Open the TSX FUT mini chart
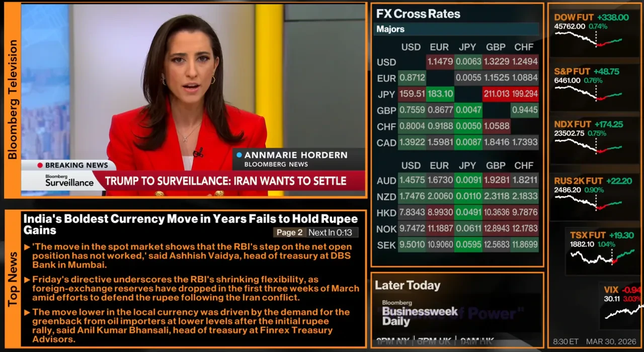644x352 pixels. pyautogui.click(x=603, y=256)
